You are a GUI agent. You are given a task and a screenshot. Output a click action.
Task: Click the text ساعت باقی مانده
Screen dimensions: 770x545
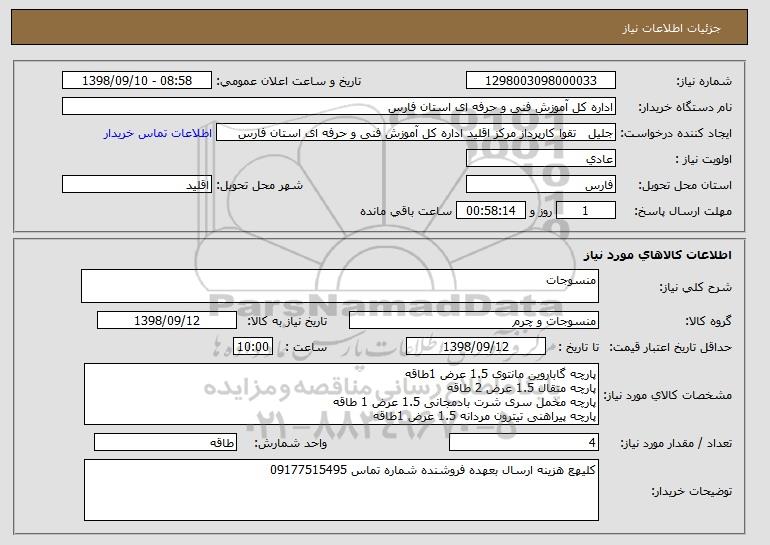coord(406,211)
